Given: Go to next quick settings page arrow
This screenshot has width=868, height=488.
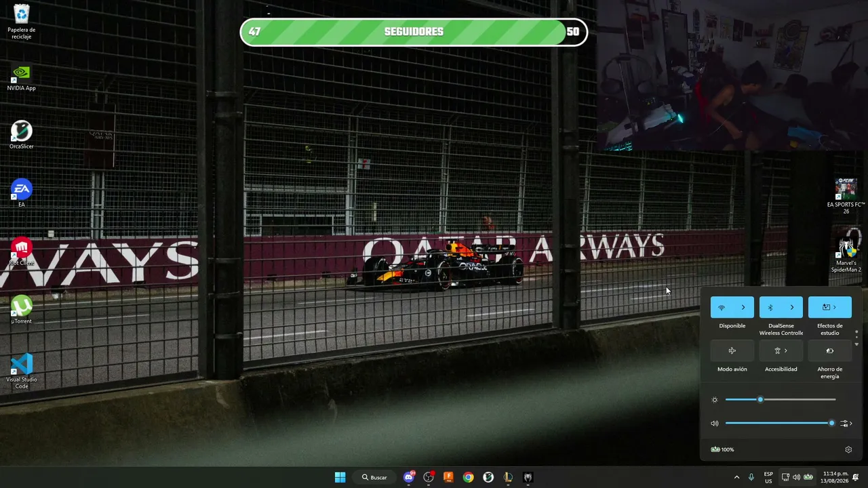Looking at the screenshot, I should (856, 344).
